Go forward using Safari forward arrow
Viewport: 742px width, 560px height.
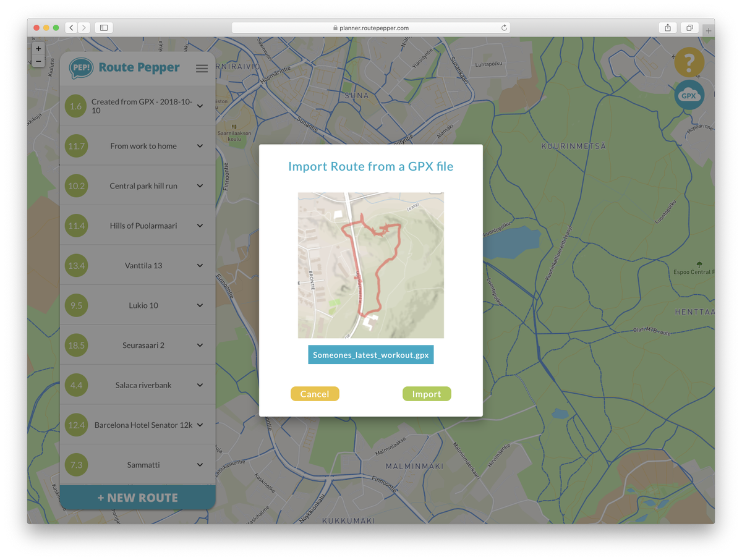click(x=84, y=28)
